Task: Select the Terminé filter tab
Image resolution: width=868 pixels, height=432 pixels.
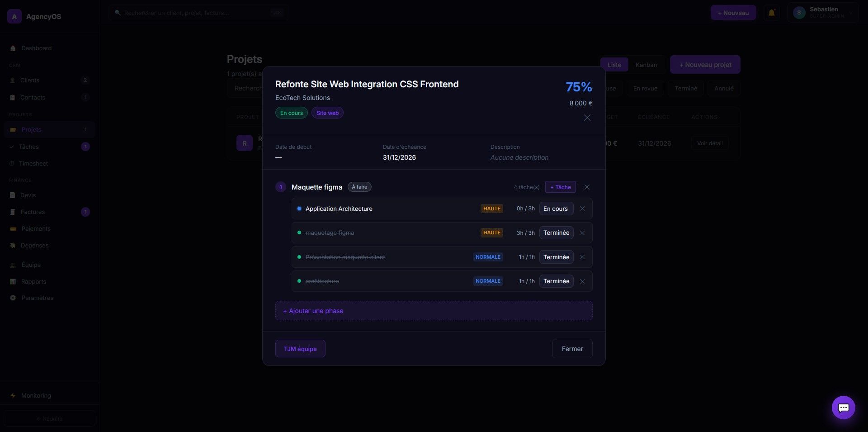Action: [x=686, y=89]
